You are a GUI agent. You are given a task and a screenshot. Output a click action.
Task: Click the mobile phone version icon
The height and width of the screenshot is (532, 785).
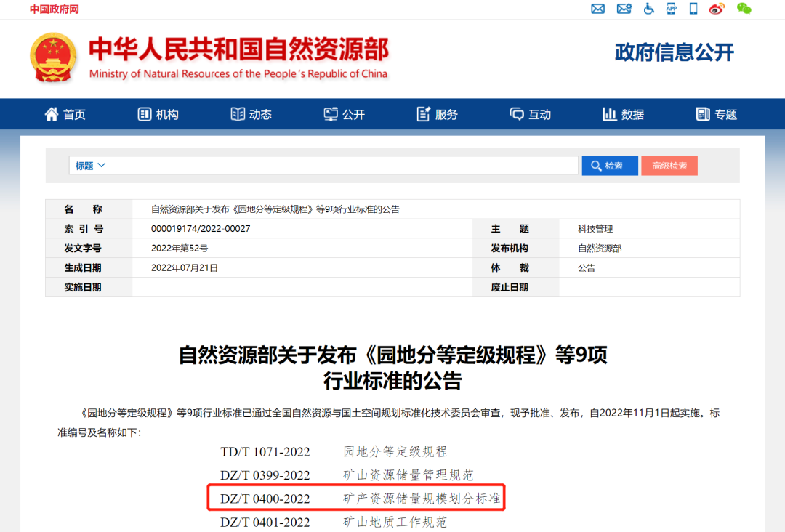693,9
